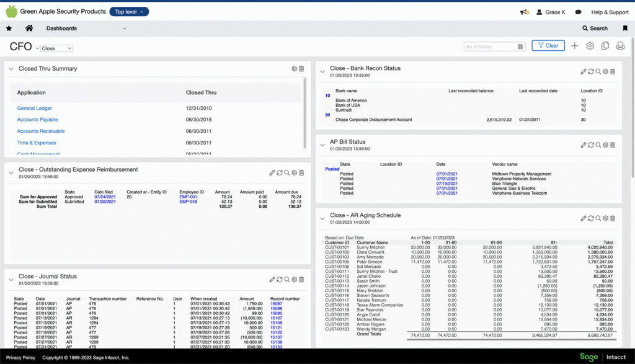Open the Accounts Receivable link
635x364 pixels.
41,131
